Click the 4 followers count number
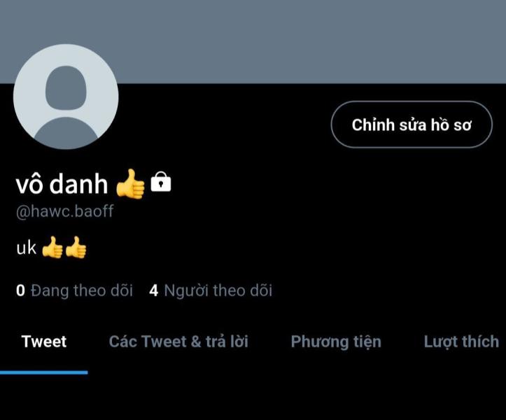This screenshot has height=420, width=506. [x=153, y=290]
